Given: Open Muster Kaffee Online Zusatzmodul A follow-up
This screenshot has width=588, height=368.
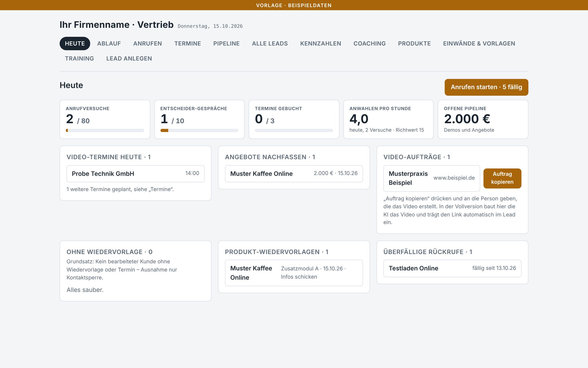Looking at the screenshot, I should (294, 273).
